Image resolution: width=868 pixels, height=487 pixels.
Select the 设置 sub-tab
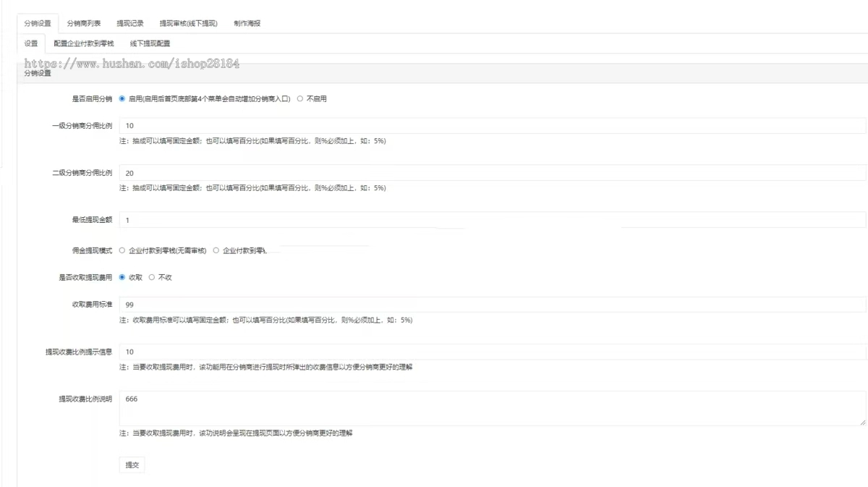31,43
